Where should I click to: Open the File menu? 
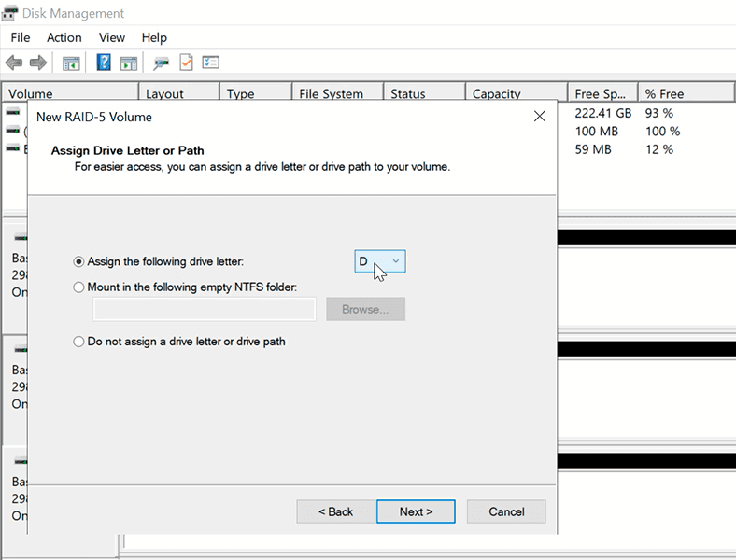21,37
